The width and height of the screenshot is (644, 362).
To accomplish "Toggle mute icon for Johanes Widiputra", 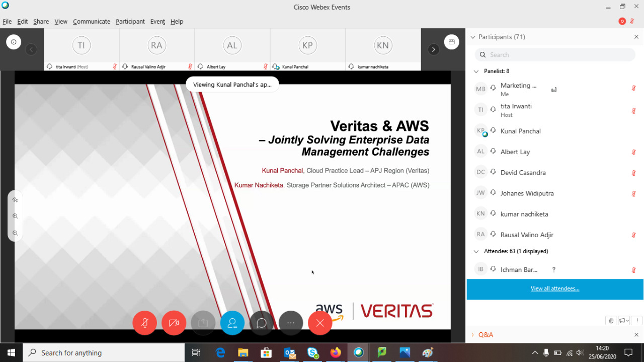I will click(x=634, y=193).
